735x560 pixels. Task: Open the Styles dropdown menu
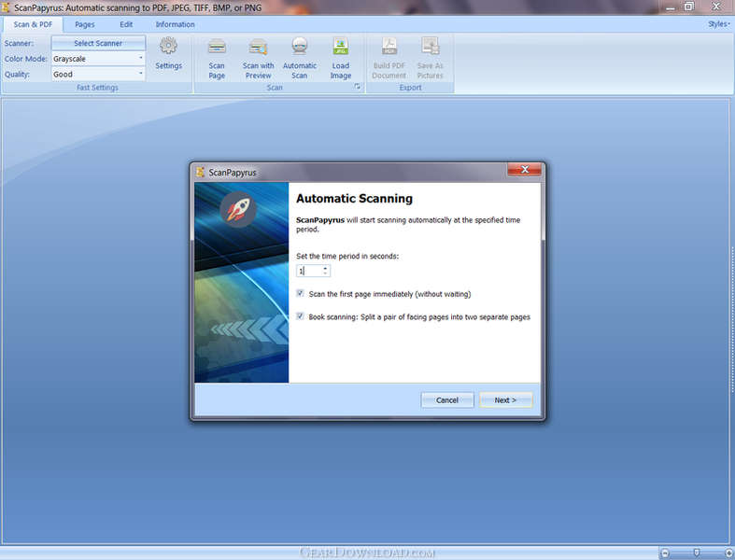click(x=719, y=24)
